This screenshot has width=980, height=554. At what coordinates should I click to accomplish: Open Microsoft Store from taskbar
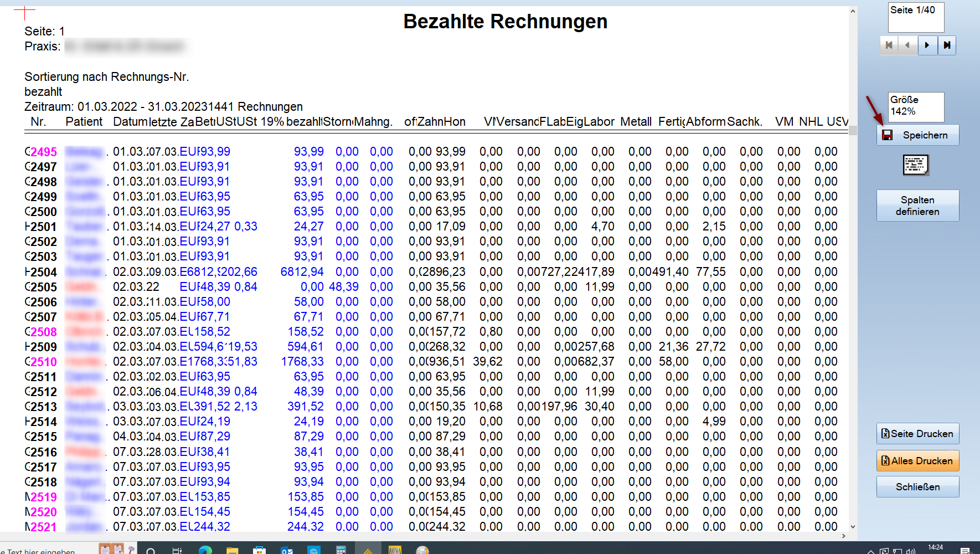(259, 550)
